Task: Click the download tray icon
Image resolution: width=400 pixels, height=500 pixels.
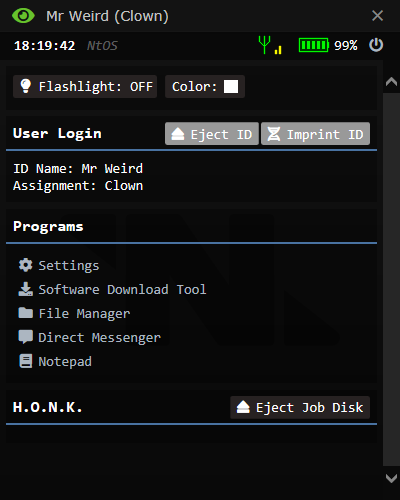Action: coord(26,289)
